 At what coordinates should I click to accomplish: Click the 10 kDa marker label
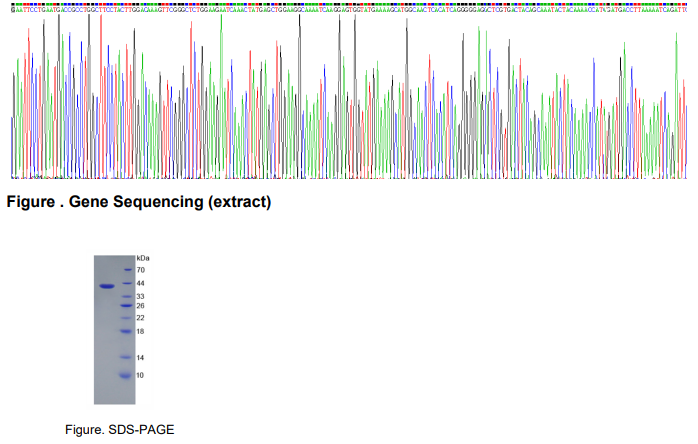coord(141,376)
